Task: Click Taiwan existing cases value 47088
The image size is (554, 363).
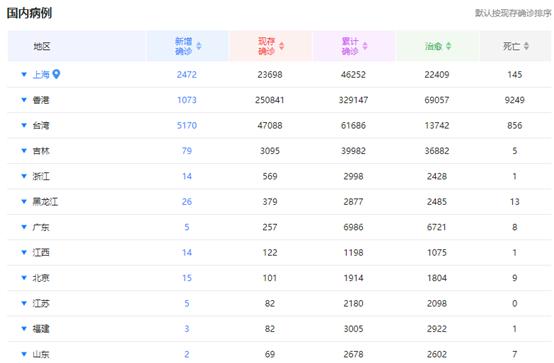Action: tap(270, 125)
